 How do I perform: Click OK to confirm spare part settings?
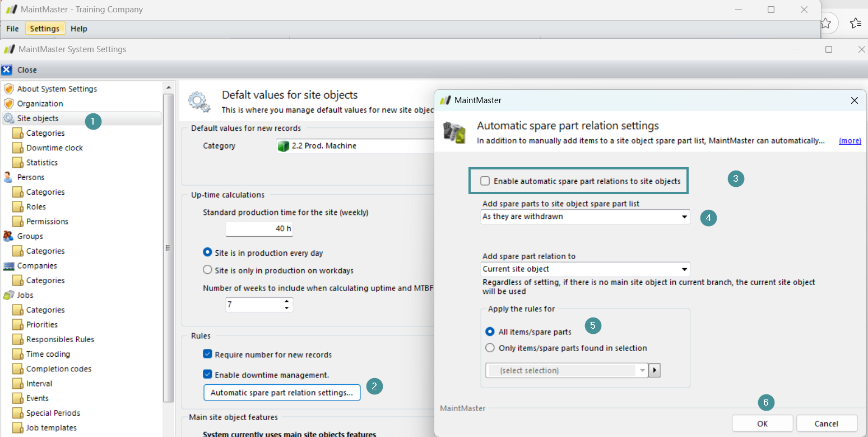762,424
